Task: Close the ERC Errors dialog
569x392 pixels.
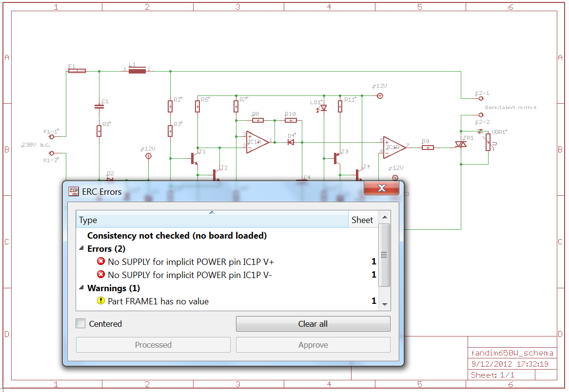Action: (381, 188)
